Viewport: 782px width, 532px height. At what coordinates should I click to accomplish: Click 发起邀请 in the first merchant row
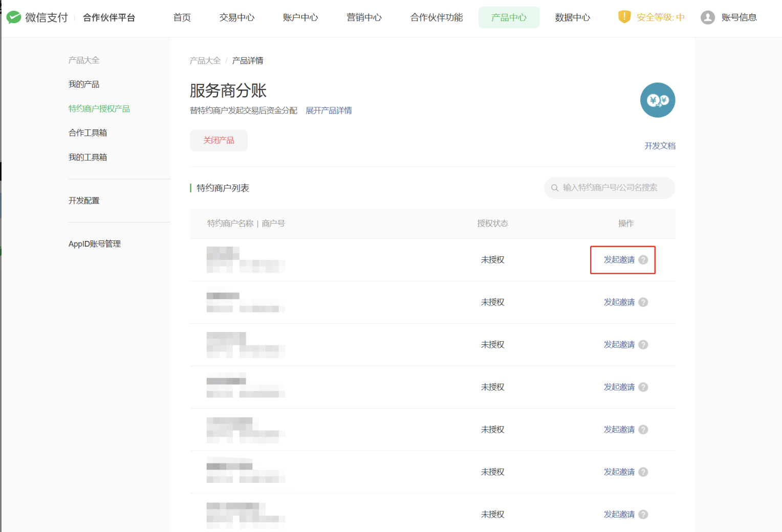point(619,260)
